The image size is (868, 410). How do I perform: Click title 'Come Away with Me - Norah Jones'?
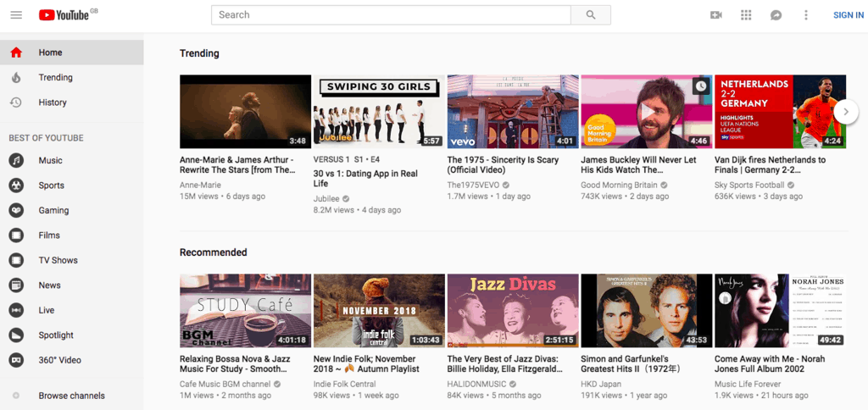[770, 364]
